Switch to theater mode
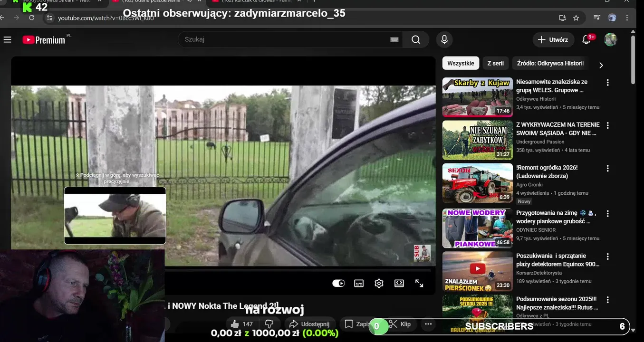The image size is (644, 342). click(x=399, y=283)
